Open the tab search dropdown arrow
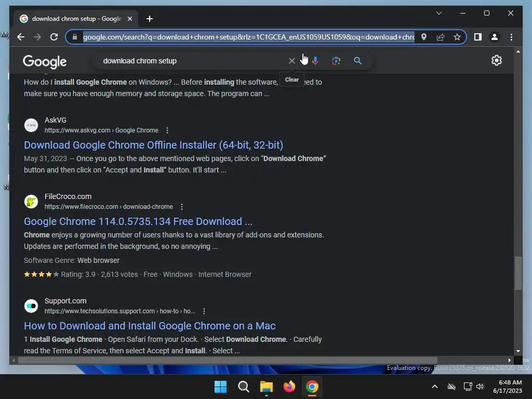 (438, 13)
